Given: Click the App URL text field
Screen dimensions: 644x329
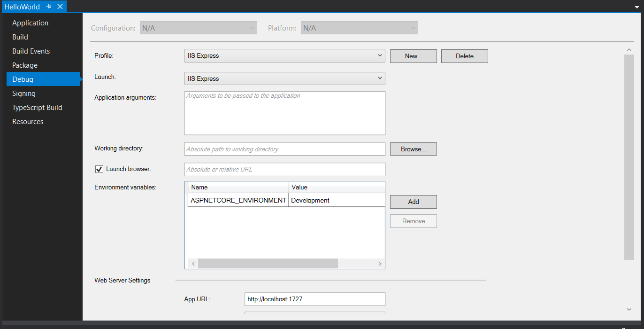Looking at the screenshot, I should [314, 299].
